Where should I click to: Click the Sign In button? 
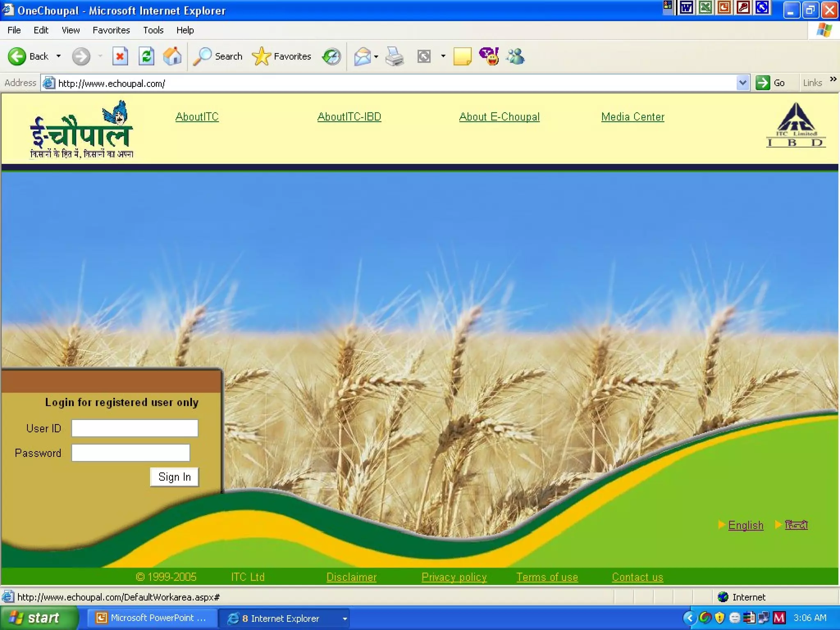(174, 477)
